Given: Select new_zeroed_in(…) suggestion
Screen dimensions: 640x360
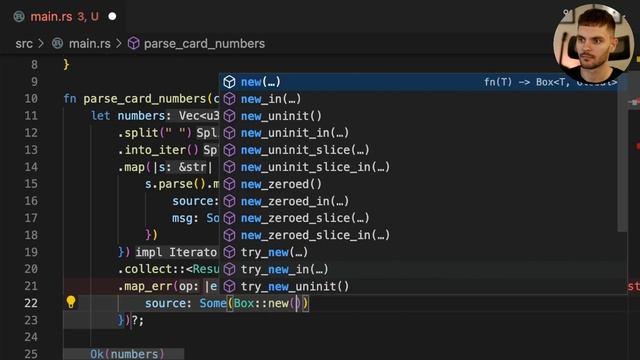Looking at the screenshot, I should tap(420, 201).
